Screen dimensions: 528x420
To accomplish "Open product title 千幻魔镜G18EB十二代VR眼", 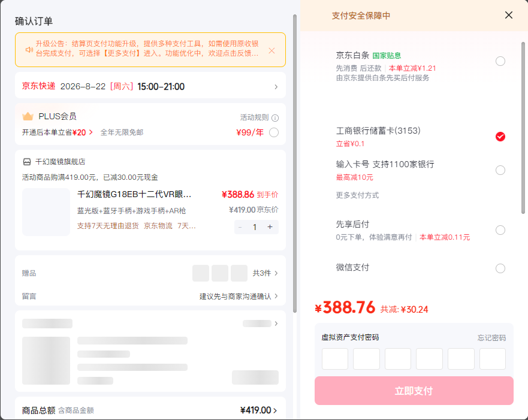I will (134, 194).
